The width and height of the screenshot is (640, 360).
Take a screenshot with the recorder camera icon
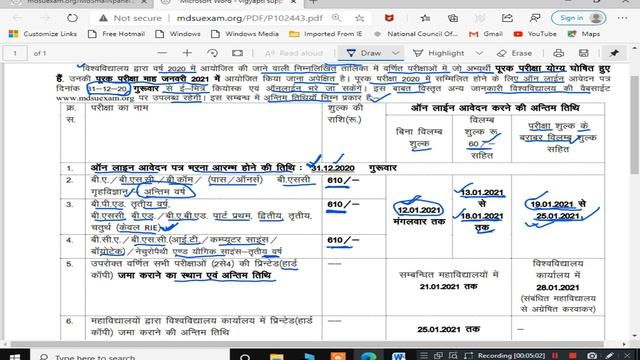tap(592, 356)
